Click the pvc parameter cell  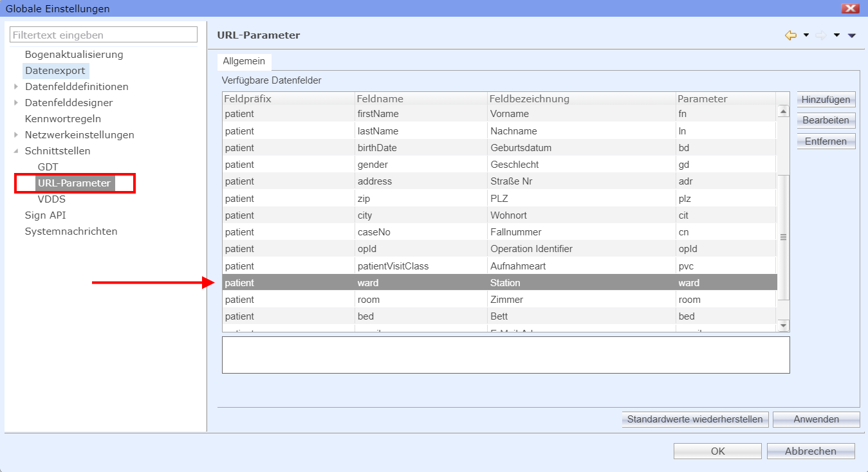(726, 266)
